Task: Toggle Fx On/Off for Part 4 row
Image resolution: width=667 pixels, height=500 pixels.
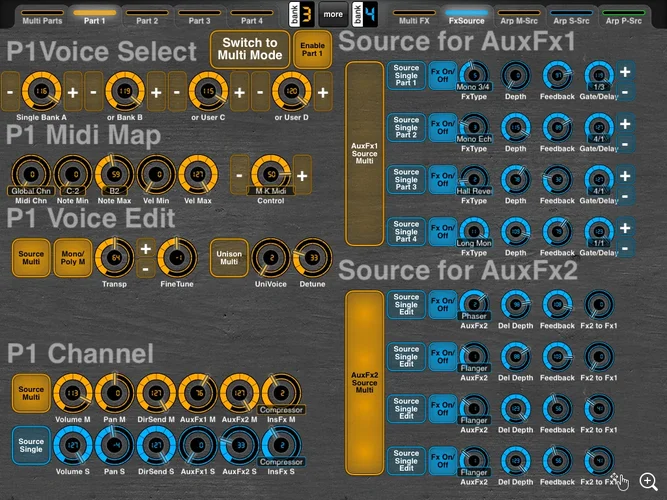Action: pos(442,232)
